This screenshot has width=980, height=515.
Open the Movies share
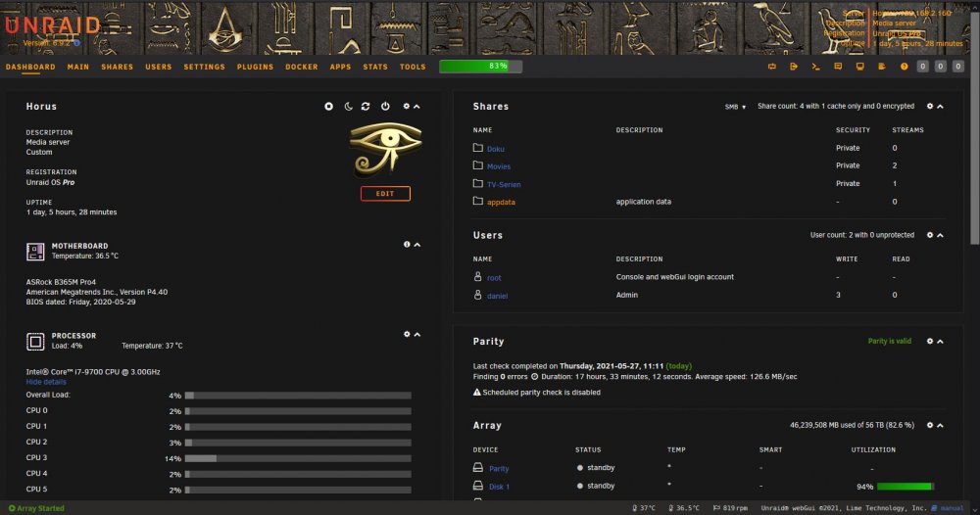coord(499,166)
